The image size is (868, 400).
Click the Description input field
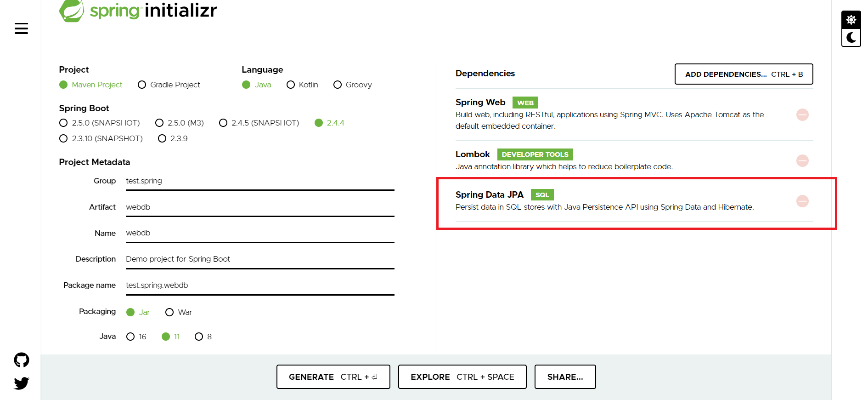pos(260,259)
